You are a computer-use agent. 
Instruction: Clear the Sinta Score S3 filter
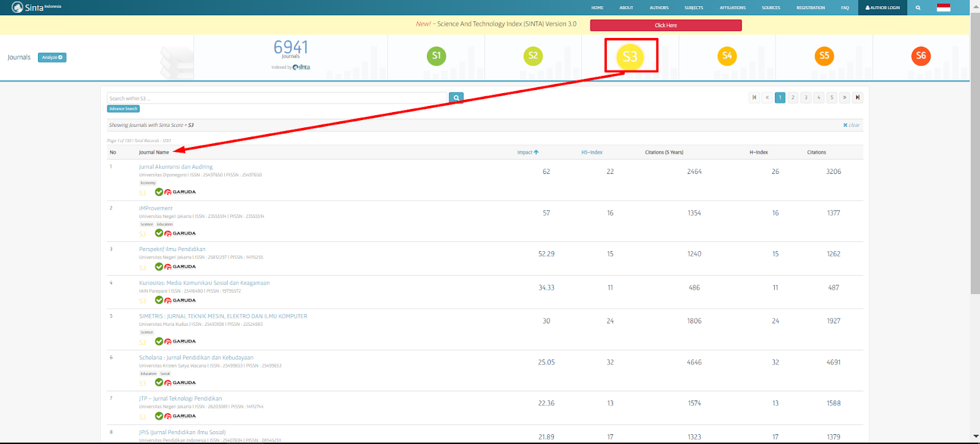click(x=851, y=125)
